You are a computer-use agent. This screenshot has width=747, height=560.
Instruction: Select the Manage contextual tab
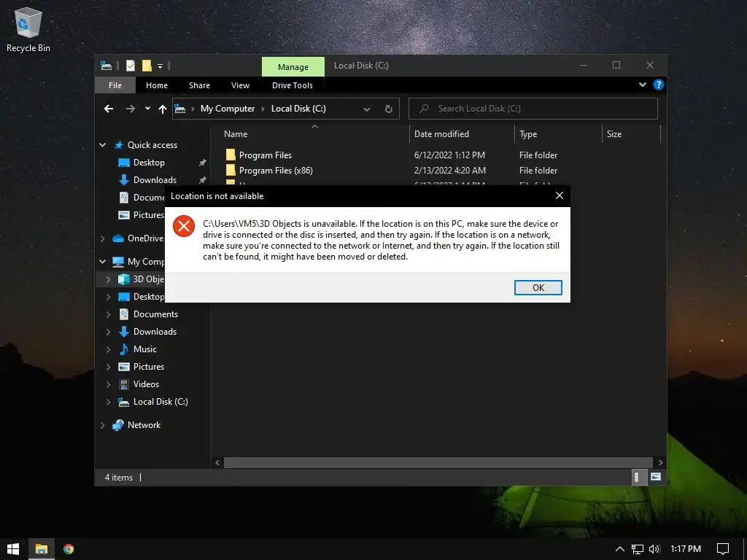tap(293, 66)
